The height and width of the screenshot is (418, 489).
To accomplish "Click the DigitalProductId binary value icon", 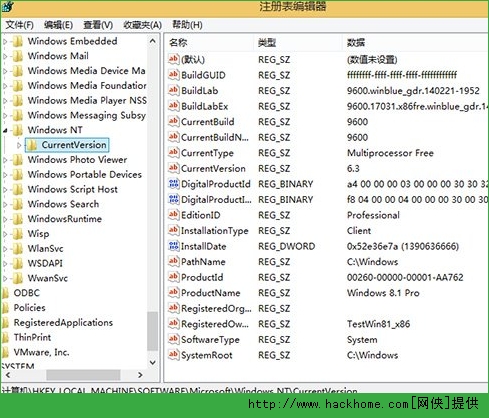I will 174,183.
